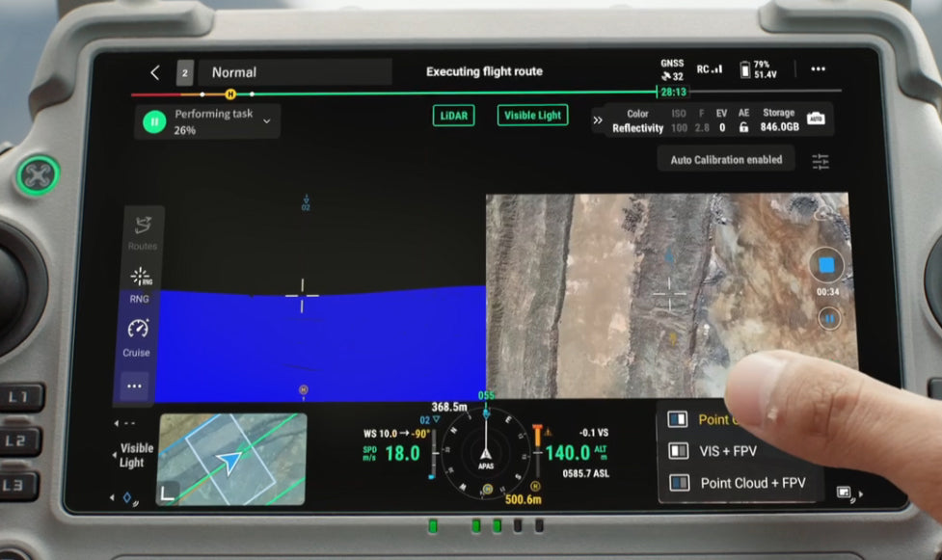The width and height of the screenshot is (942, 560).
Task: Expand more sidebar tools with ellipsis button
Action: pyautogui.click(x=134, y=387)
